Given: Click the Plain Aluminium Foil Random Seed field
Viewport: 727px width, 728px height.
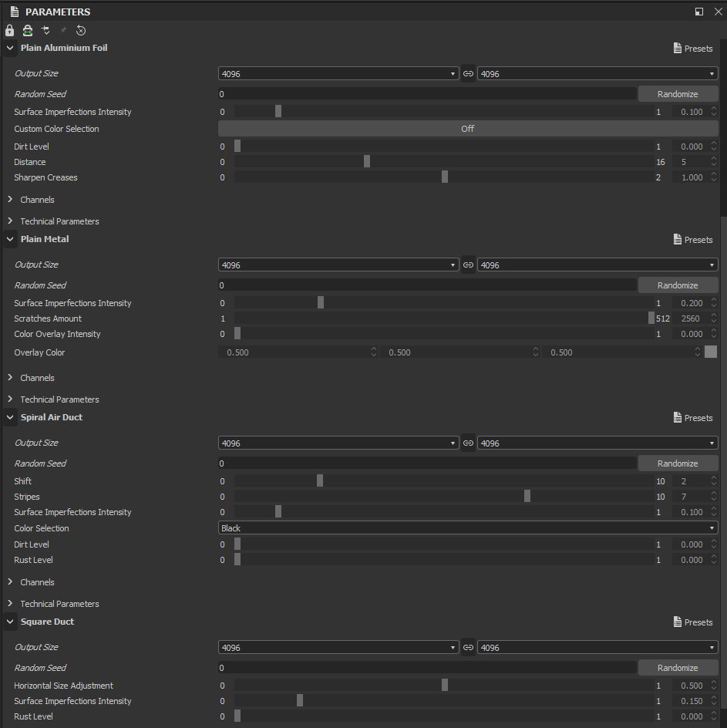Looking at the screenshot, I should [x=428, y=94].
